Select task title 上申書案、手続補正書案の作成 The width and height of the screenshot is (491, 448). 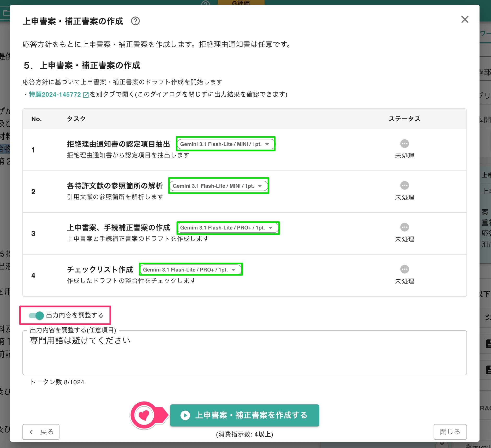118,228
